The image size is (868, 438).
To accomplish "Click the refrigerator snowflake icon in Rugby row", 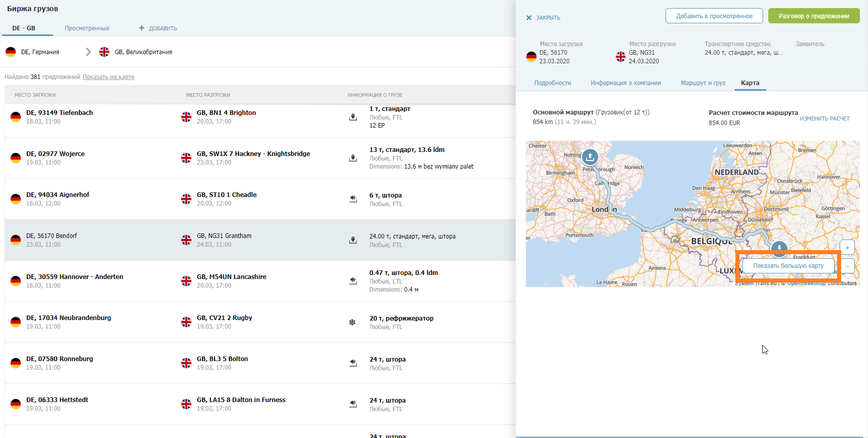I will point(352,322).
